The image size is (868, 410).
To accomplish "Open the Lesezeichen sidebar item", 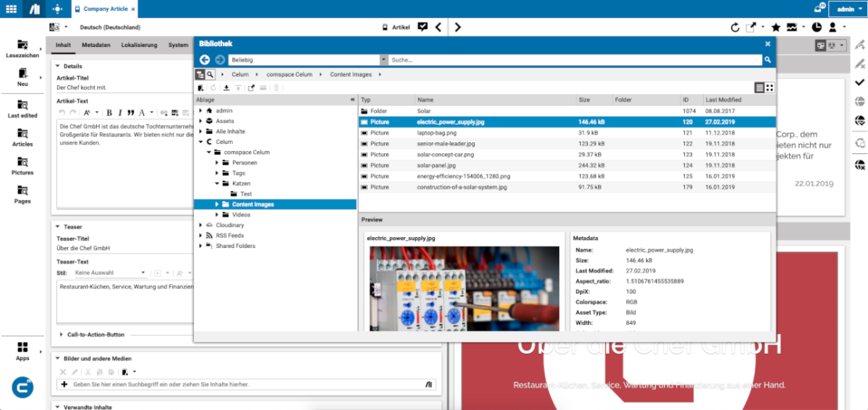I will pos(23,49).
